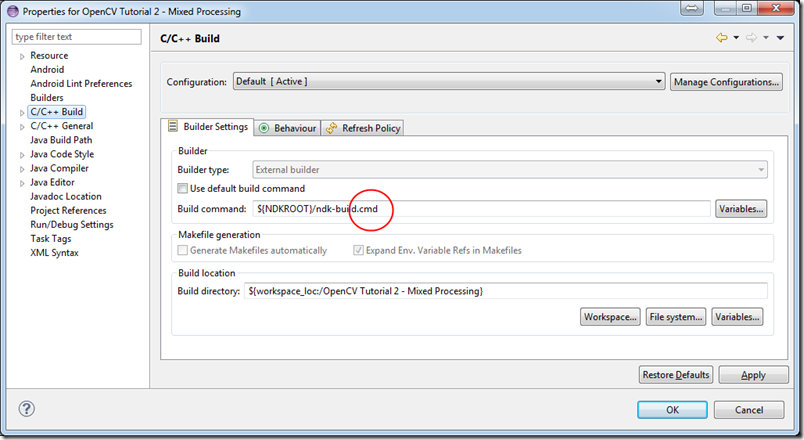Switch to the Refresh Policy tab
This screenshot has width=804, height=440.
point(363,128)
